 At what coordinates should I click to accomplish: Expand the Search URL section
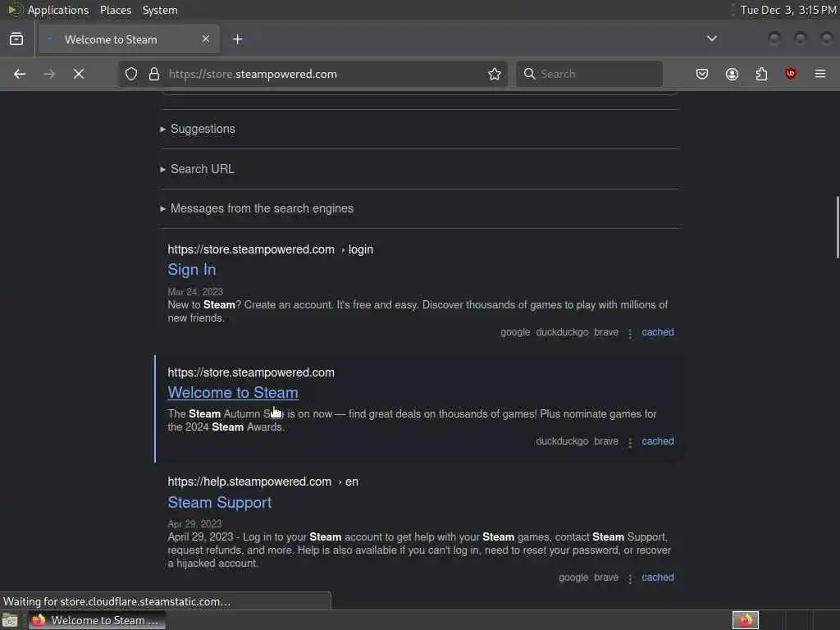[197, 169]
